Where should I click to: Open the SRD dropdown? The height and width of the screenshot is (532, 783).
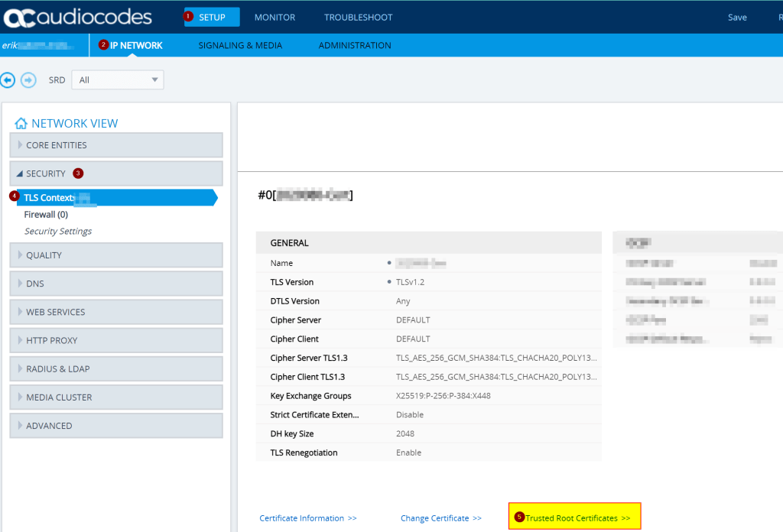[x=118, y=79]
